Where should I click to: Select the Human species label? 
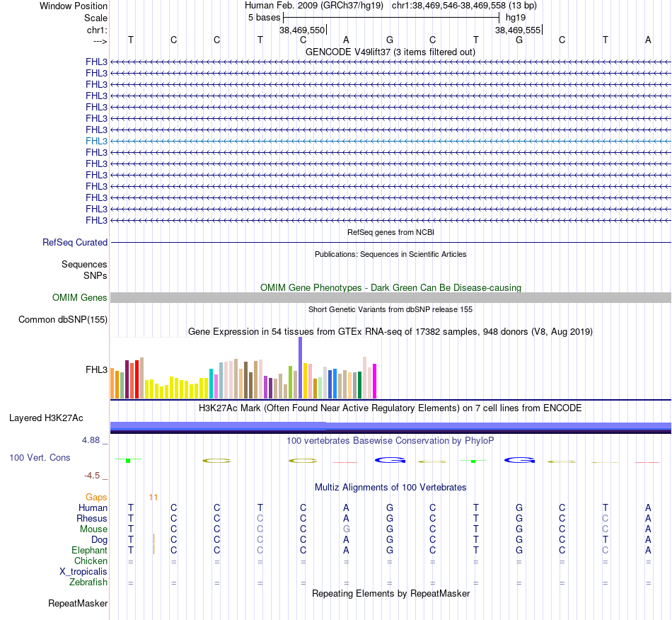tap(93, 507)
